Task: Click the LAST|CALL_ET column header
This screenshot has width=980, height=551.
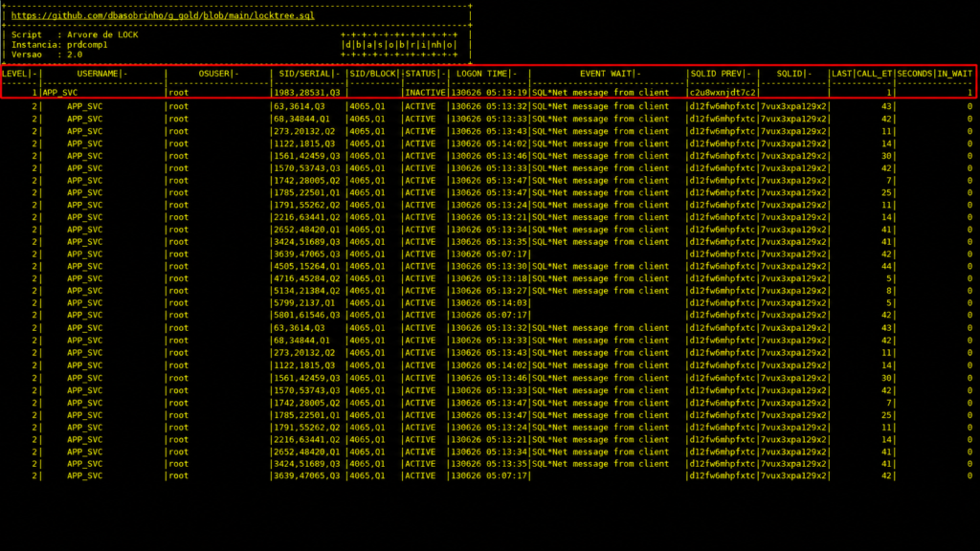Action: [861, 74]
